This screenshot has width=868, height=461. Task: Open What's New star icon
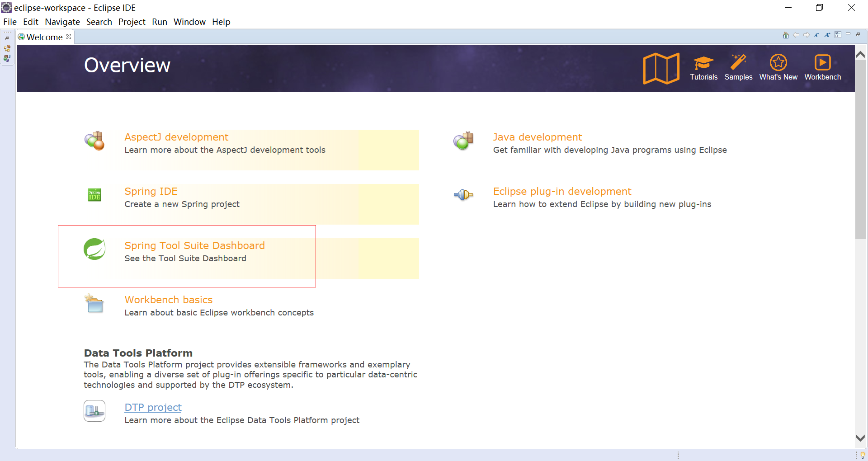(x=778, y=62)
